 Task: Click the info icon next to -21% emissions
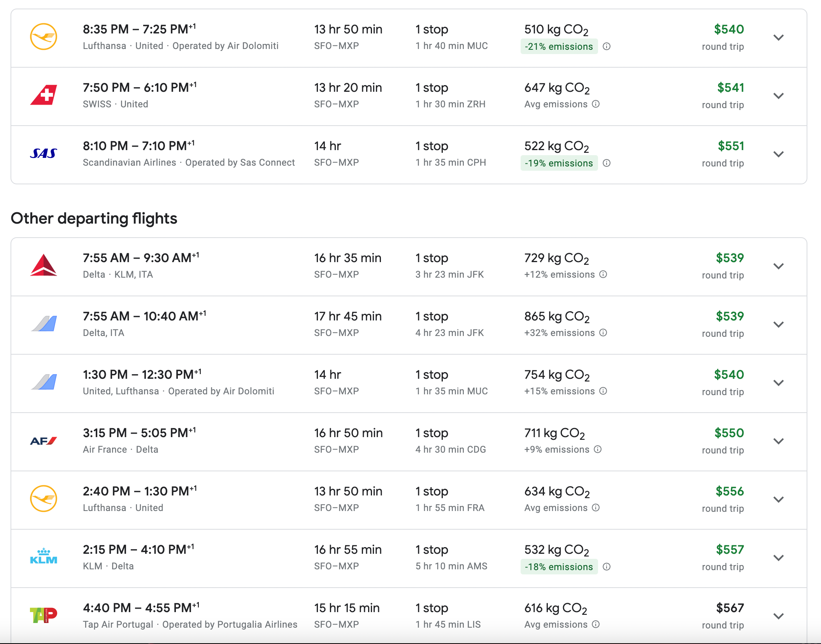pos(607,46)
